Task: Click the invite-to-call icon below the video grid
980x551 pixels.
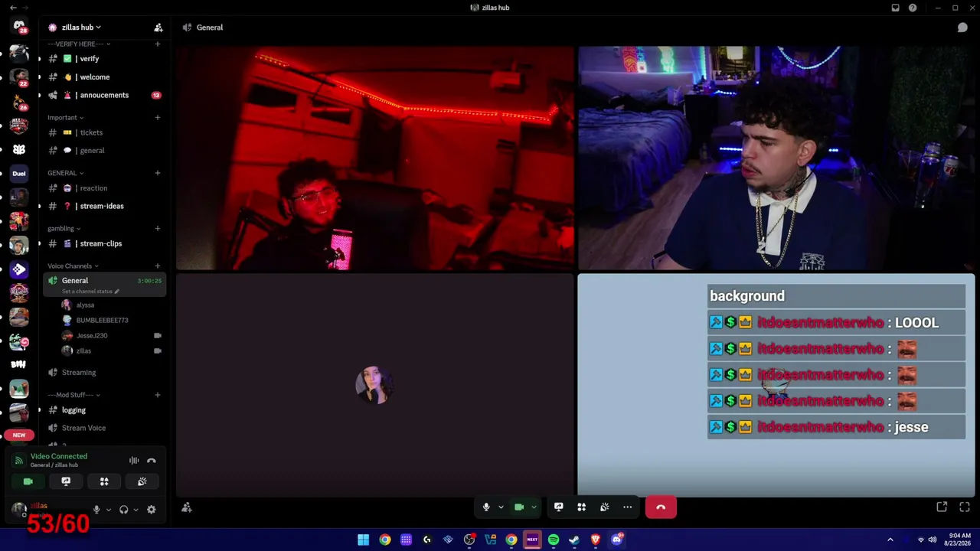Action: [187, 507]
